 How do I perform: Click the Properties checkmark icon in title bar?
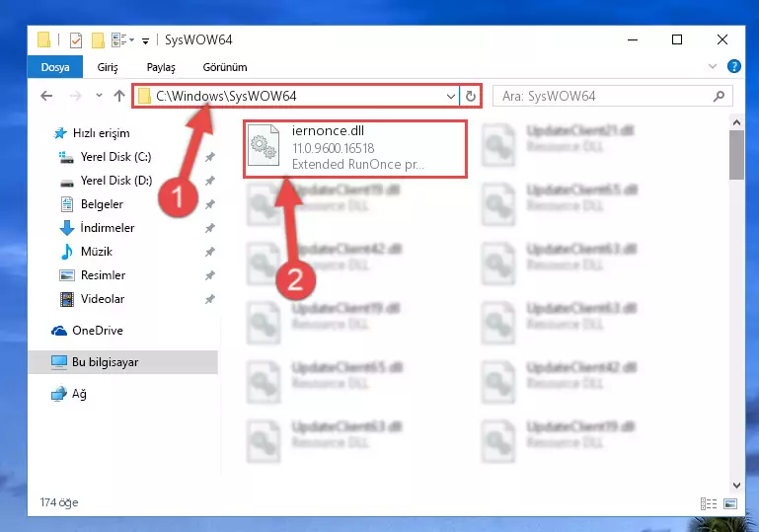[x=76, y=40]
